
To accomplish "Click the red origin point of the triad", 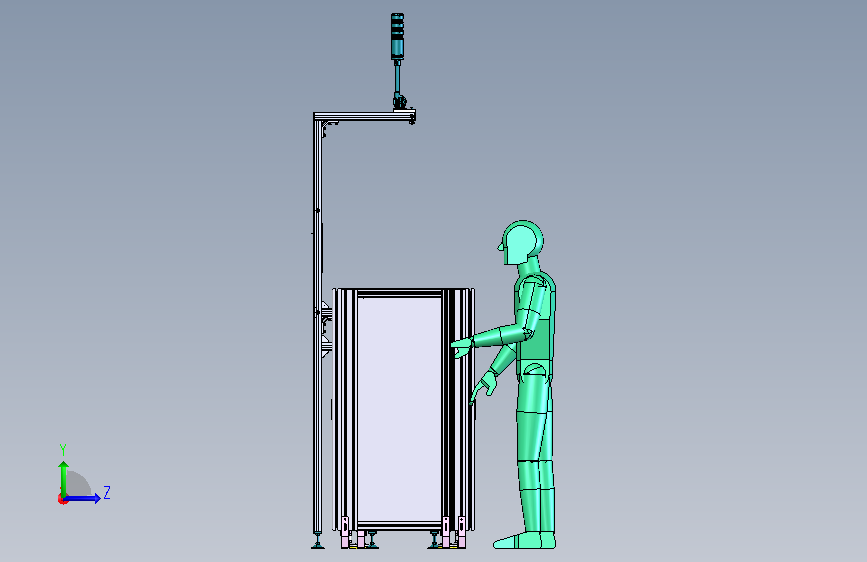I will 62,499.
